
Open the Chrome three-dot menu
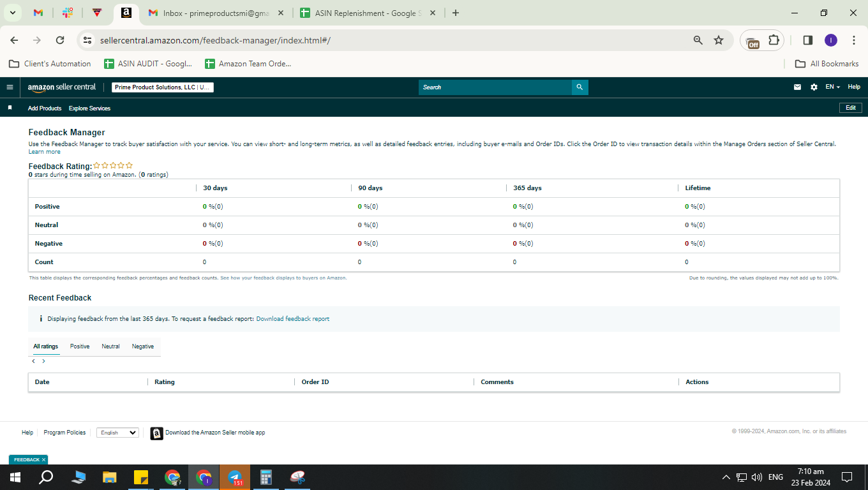(x=854, y=40)
